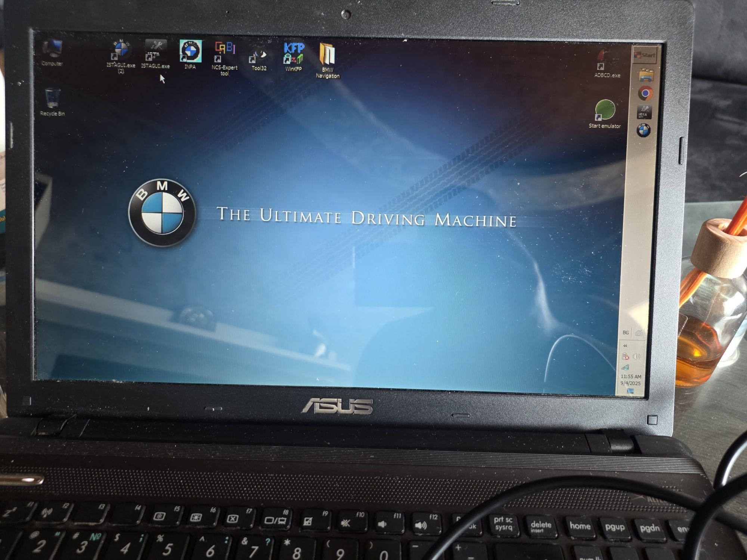Click the Show desktop button under the date

click(630, 391)
